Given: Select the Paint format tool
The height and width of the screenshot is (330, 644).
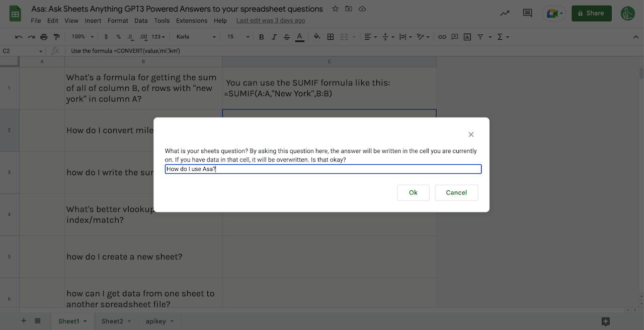Looking at the screenshot, I should [56, 37].
